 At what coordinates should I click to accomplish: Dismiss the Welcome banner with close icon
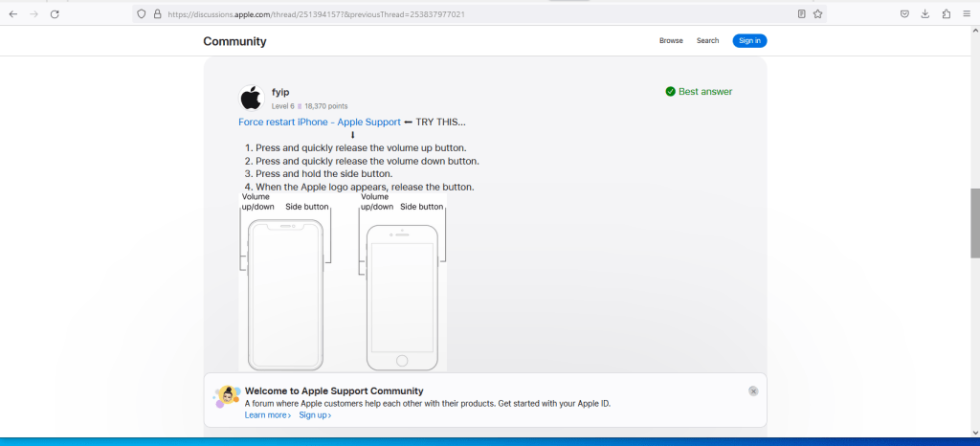[753, 391]
